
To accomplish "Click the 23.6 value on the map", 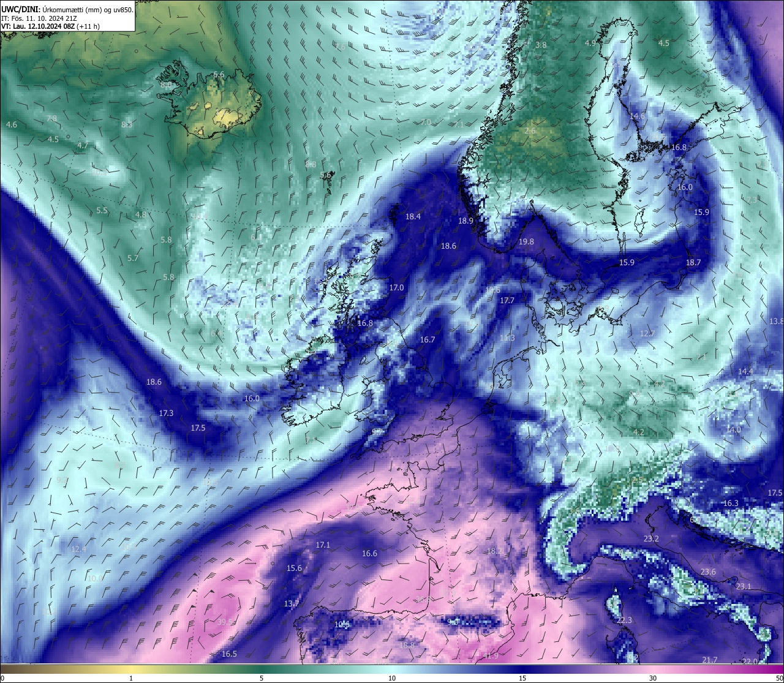I will [708, 572].
